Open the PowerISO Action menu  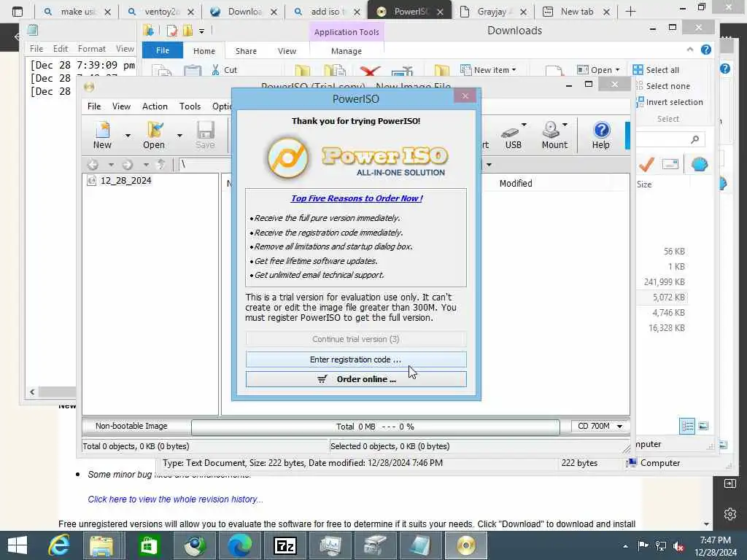(x=155, y=106)
